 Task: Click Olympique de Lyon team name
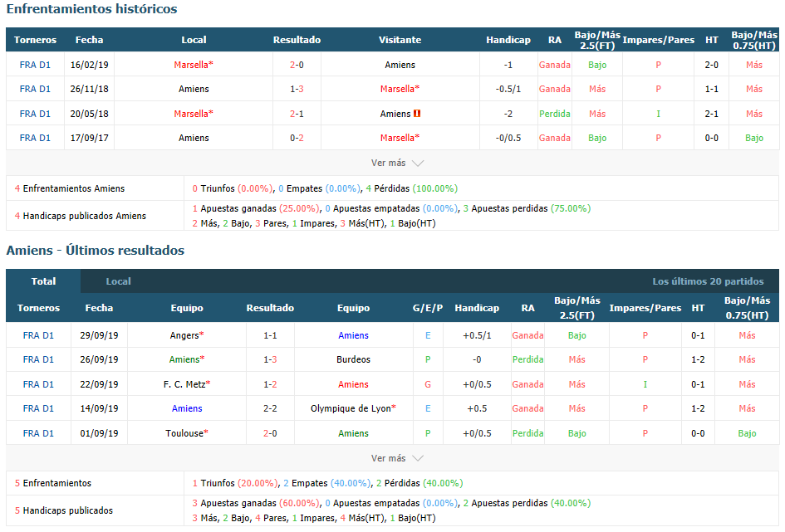tap(353, 408)
